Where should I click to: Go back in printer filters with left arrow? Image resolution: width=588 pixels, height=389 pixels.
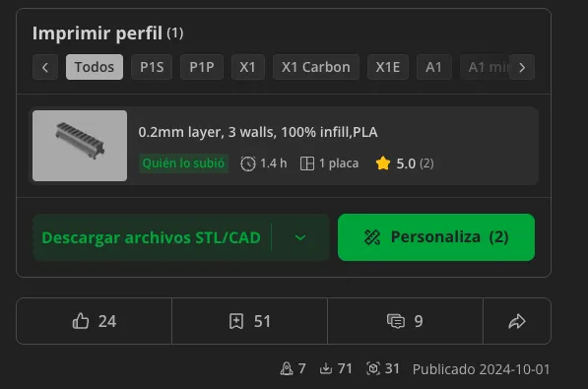[x=45, y=68]
